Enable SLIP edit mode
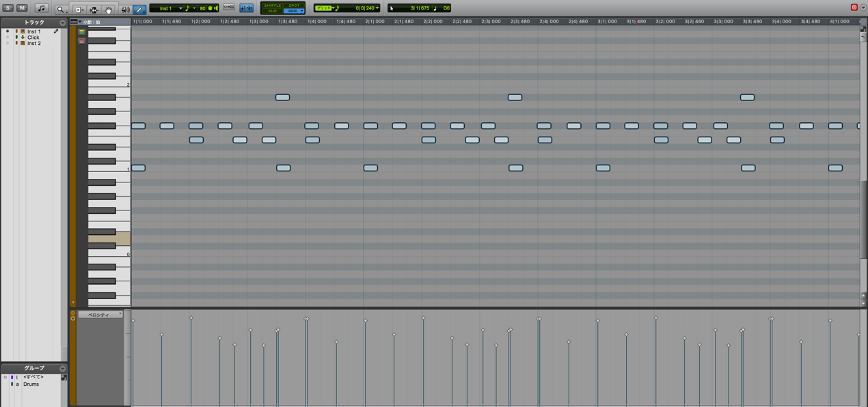Image resolution: width=868 pixels, height=407 pixels. [x=273, y=11]
